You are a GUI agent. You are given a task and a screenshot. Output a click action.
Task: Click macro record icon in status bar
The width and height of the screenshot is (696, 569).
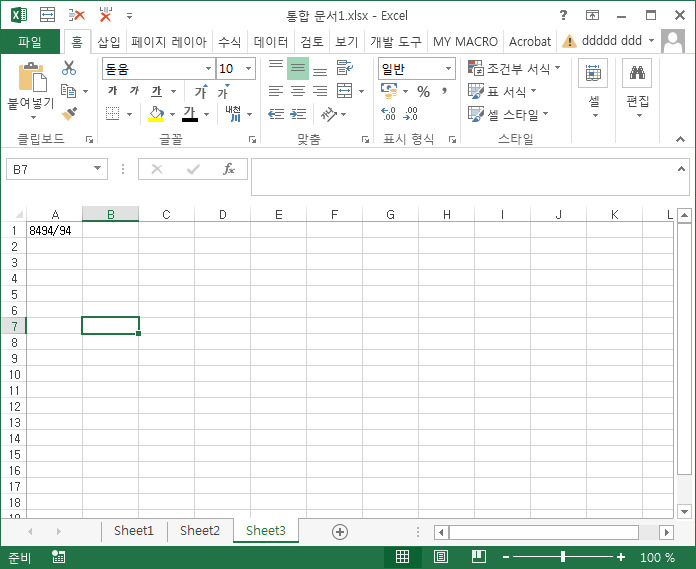pyautogui.click(x=58, y=557)
